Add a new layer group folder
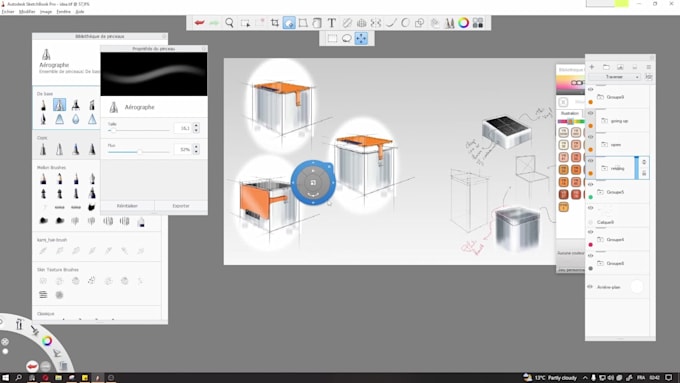The height and width of the screenshot is (383, 680). pyautogui.click(x=606, y=67)
